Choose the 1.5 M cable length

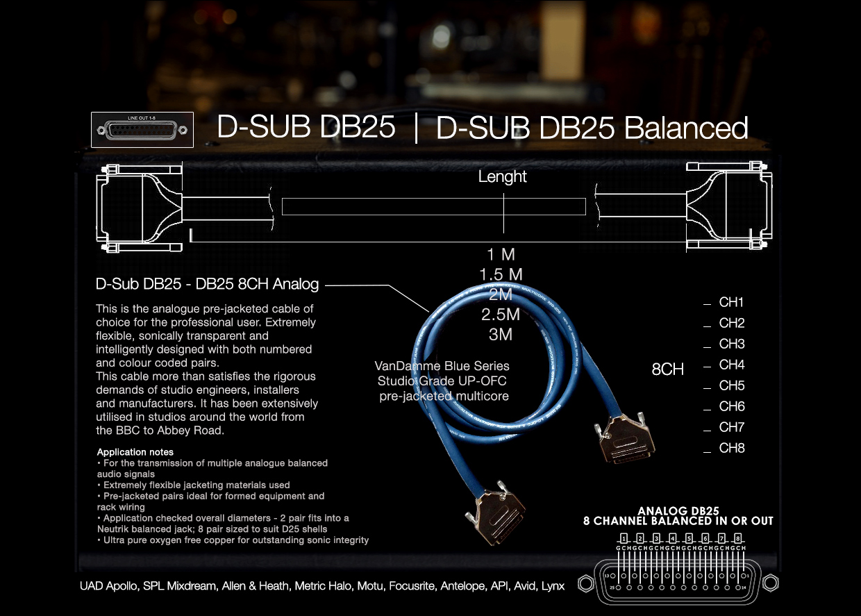[x=501, y=274]
